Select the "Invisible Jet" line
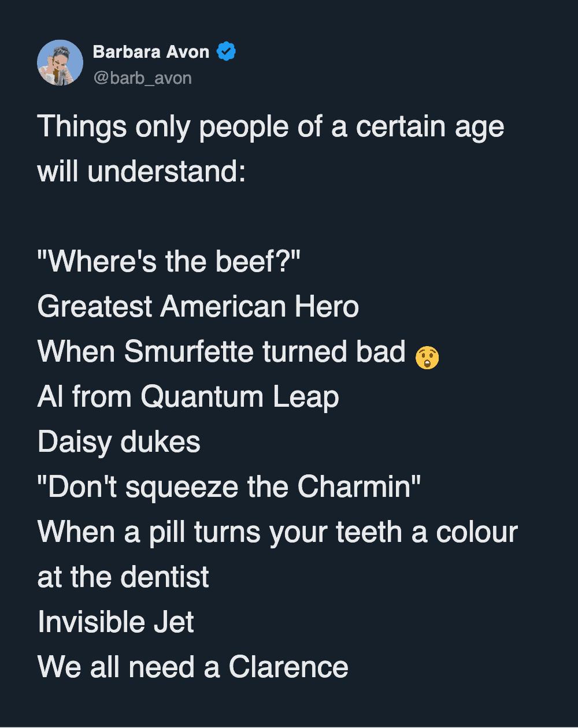Screen dimensions: 578x728 point(116,622)
